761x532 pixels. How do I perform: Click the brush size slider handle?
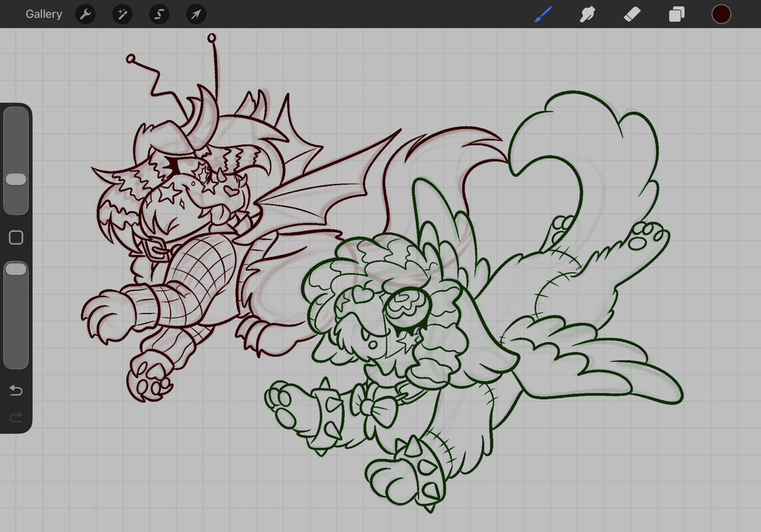(16, 179)
